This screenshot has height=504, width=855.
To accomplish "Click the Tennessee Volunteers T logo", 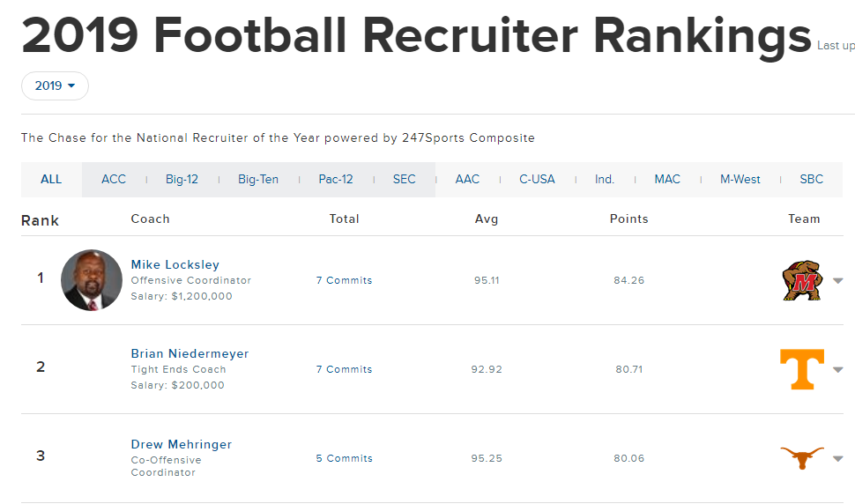I will 801,369.
